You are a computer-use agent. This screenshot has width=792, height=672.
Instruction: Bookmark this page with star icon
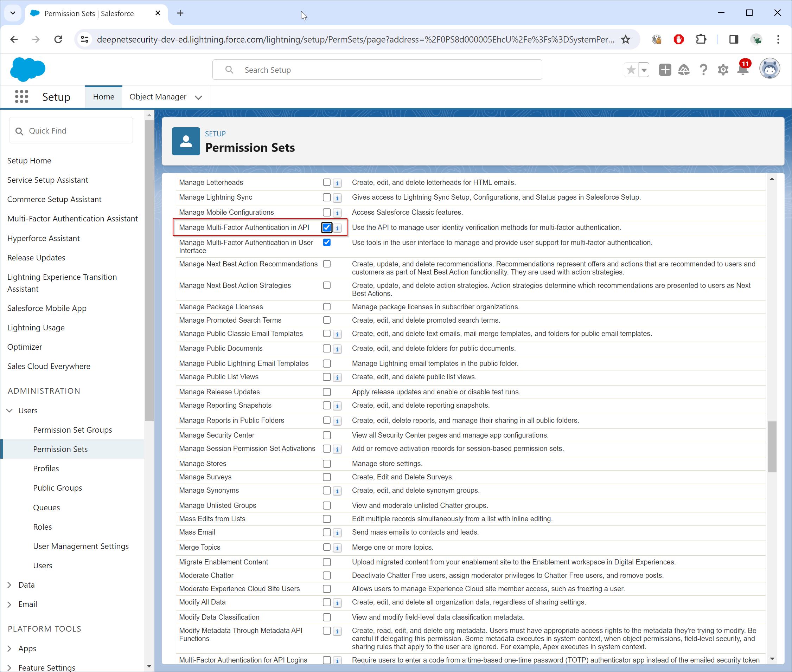(x=625, y=39)
